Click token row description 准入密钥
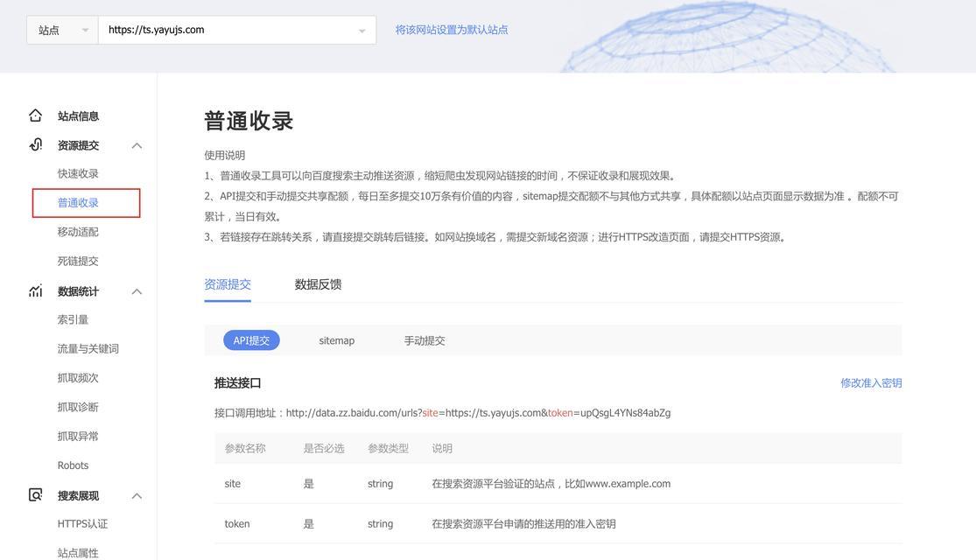Screen dimensions: 976x560 [x=523, y=524]
